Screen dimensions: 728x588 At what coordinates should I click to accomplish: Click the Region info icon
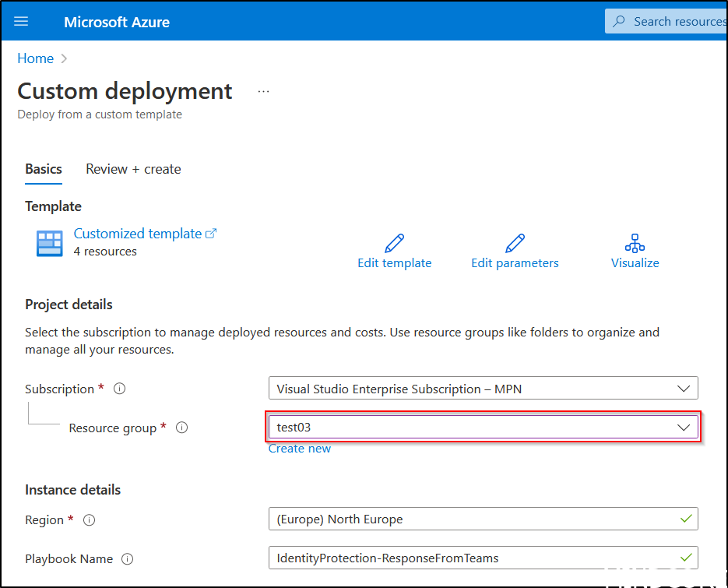click(x=89, y=519)
